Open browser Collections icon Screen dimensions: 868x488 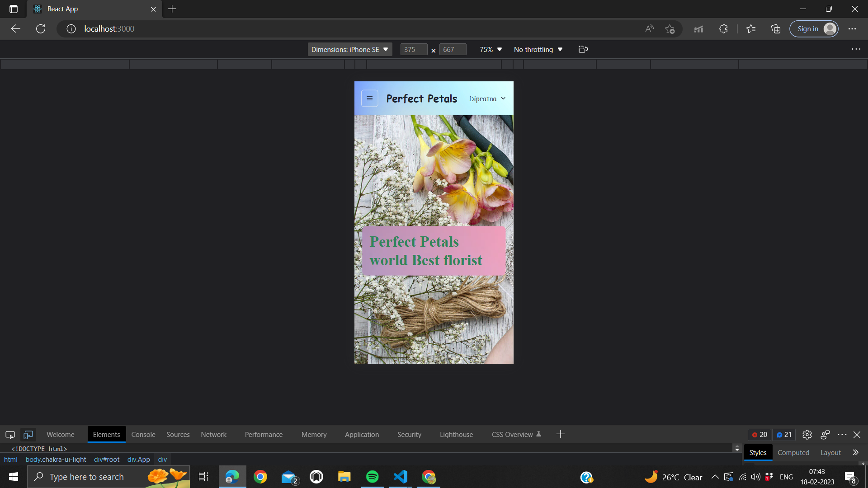pos(776,29)
